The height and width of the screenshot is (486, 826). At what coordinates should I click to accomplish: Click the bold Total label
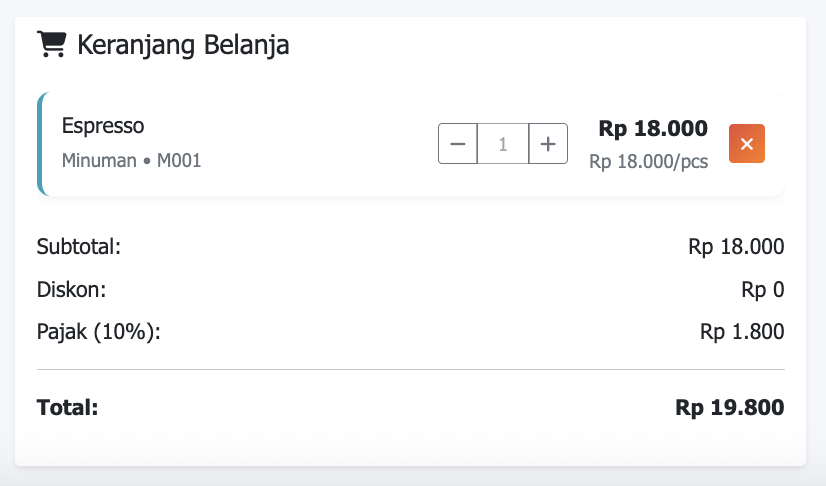tap(67, 407)
